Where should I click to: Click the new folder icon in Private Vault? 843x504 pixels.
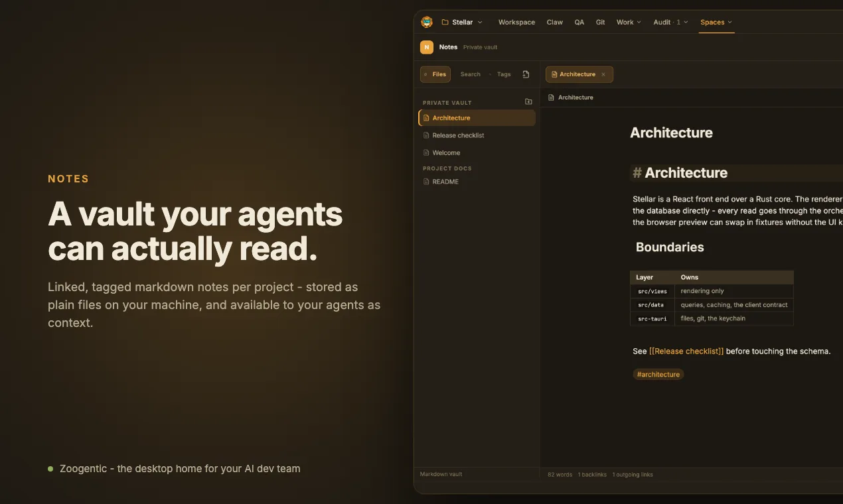[x=528, y=101]
